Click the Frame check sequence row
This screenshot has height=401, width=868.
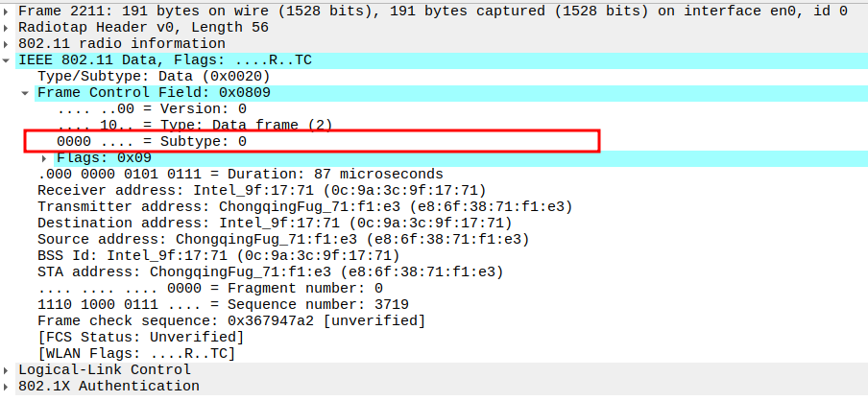[x=230, y=321]
